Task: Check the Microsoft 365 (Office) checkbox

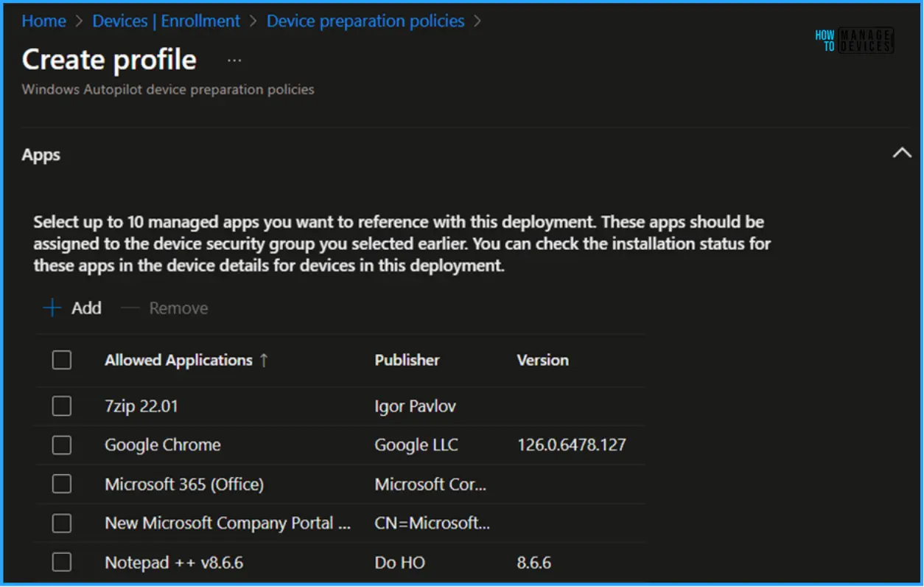Action: coord(62,484)
